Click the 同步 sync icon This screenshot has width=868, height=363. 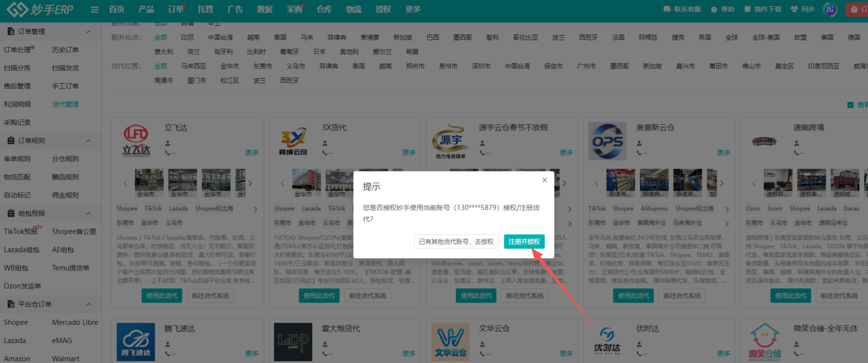794,9
